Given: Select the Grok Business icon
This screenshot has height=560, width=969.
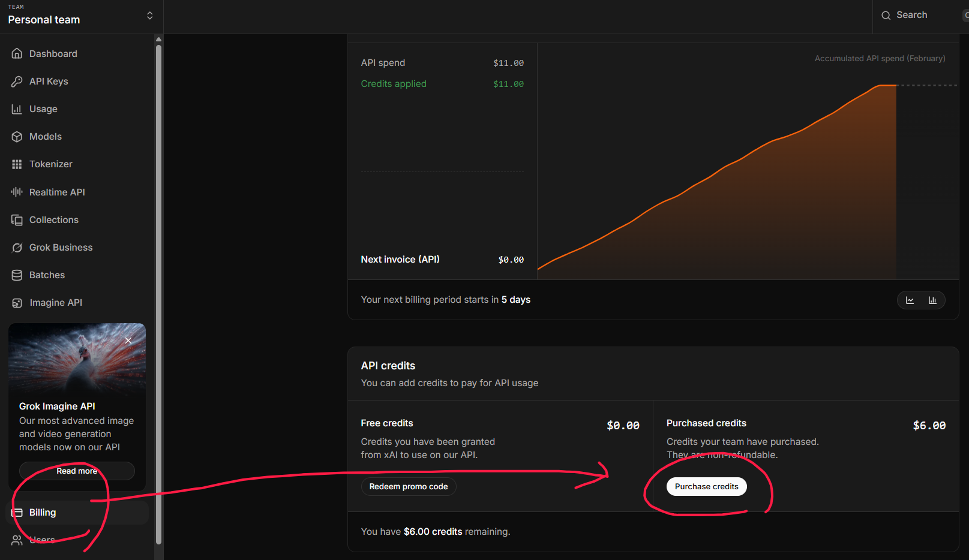Looking at the screenshot, I should point(17,247).
